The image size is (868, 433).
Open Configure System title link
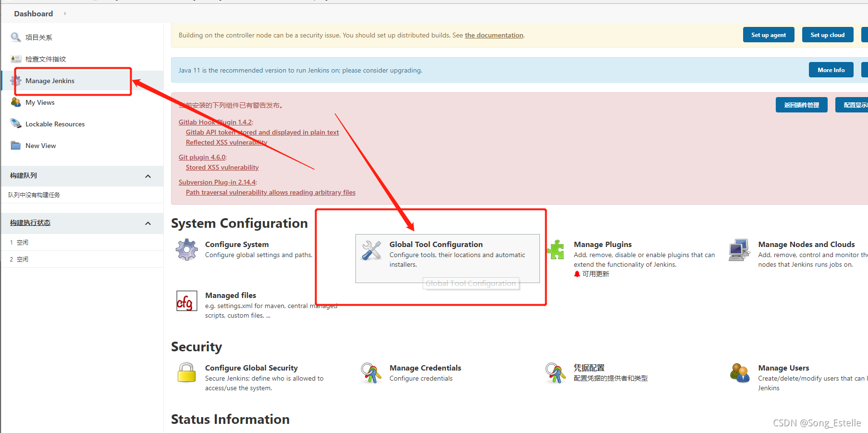point(237,244)
